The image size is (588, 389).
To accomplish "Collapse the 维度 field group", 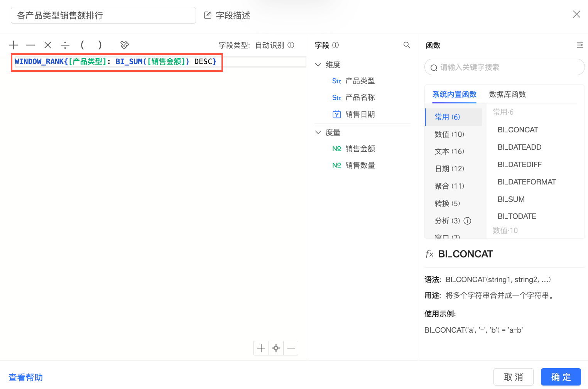I will (318, 64).
